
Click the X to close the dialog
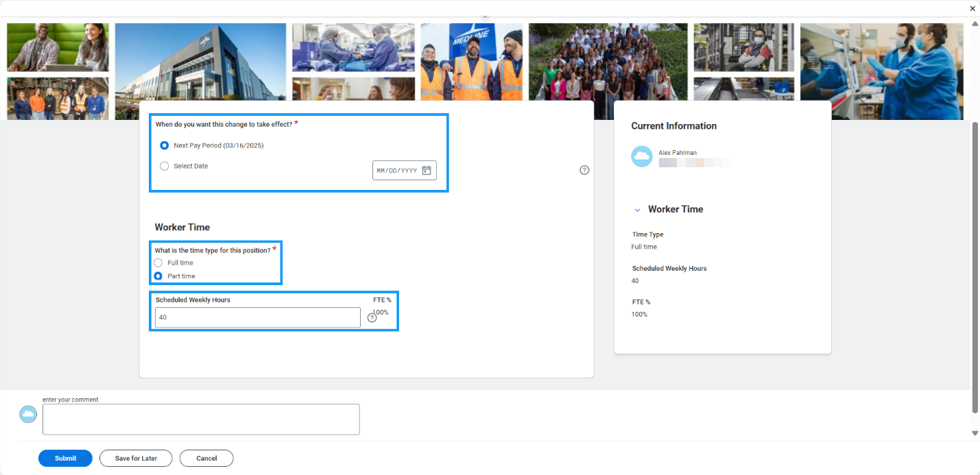972,8
